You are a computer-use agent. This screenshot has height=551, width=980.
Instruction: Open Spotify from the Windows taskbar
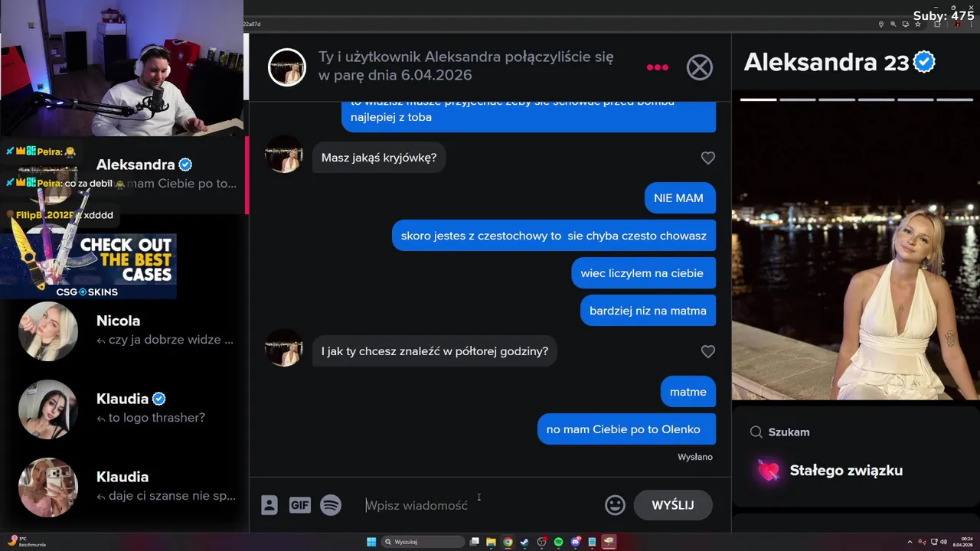[558, 542]
